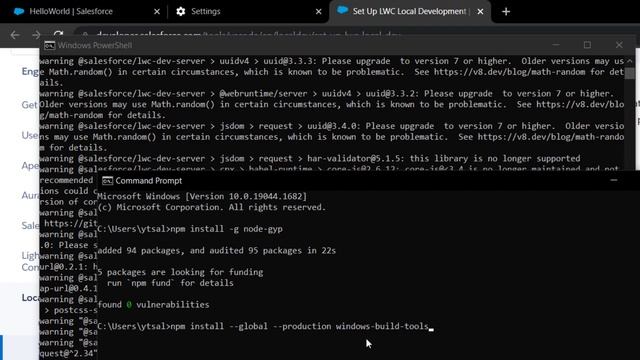This screenshot has width=640, height=360.
Task: Minimize the Windows PowerShell window
Action: coord(556,45)
